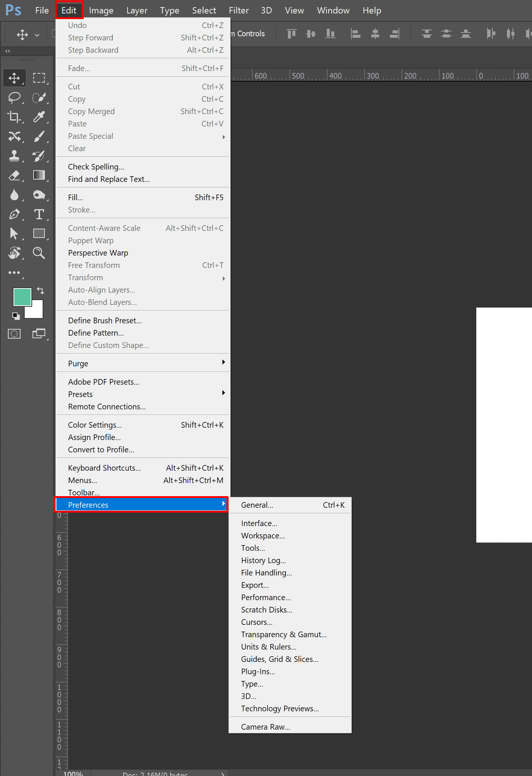Image resolution: width=532 pixels, height=776 pixels.
Task: Click Align Vertical Centers icon
Action: pos(311,34)
